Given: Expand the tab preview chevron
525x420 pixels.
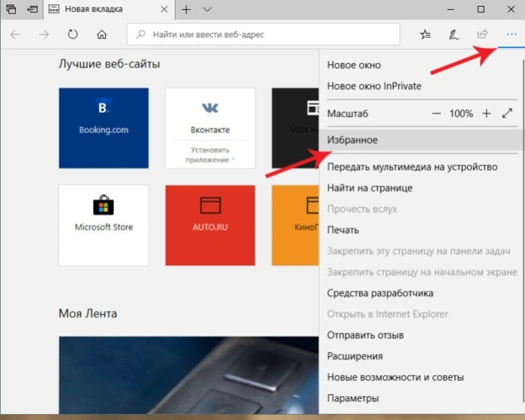Looking at the screenshot, I should [207, 9].
